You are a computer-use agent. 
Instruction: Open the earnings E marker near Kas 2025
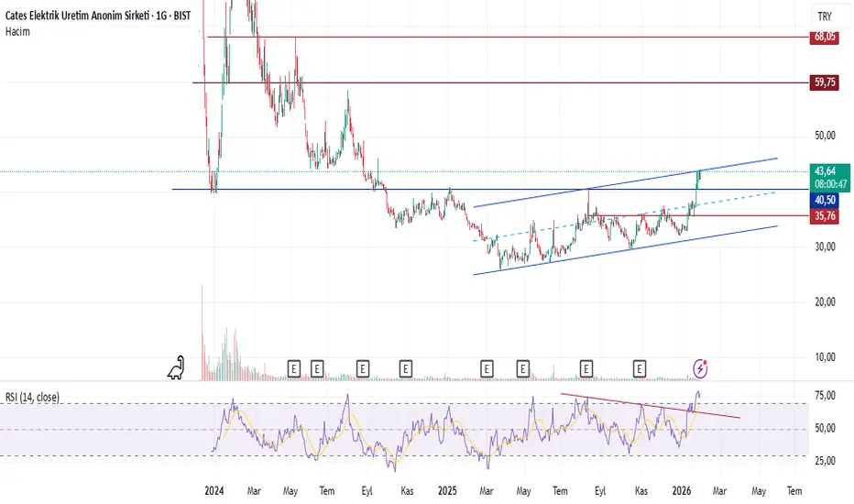(640, 369)
